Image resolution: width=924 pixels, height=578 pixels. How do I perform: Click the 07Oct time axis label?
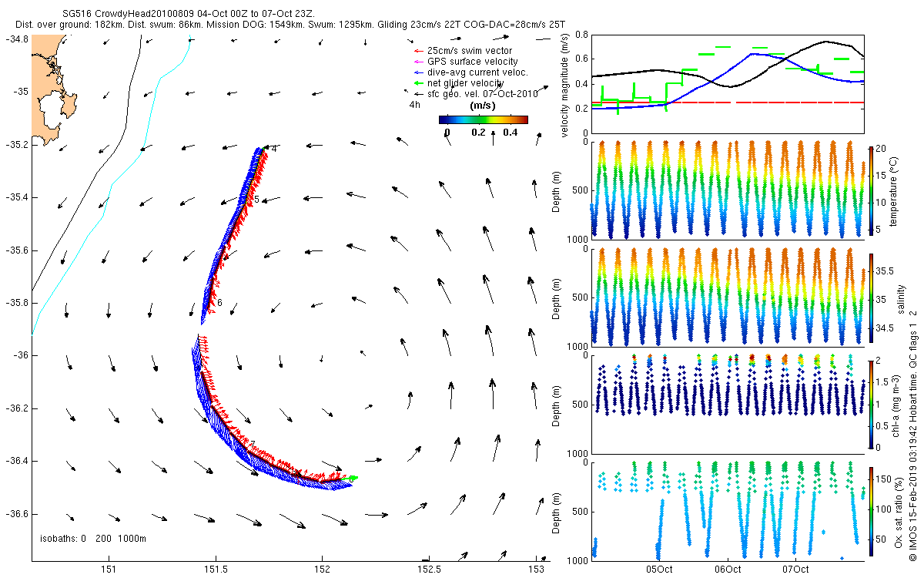pos(795,570)
